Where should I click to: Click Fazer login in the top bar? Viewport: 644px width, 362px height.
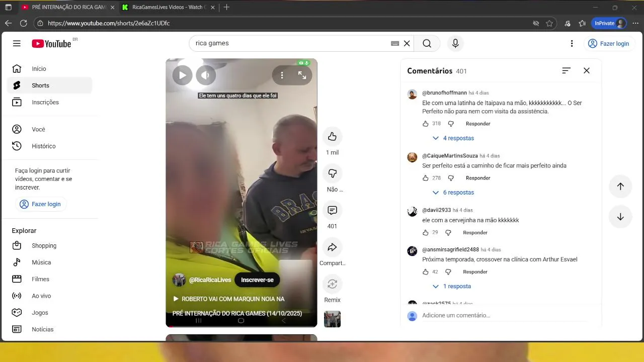coord(609,44)
